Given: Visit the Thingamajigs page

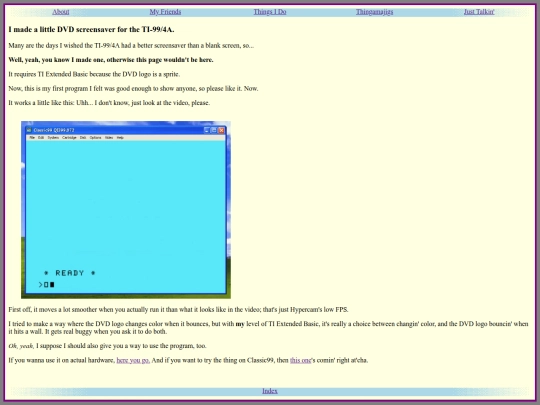Looking at the screenshot, I should [x=374, y=12].
